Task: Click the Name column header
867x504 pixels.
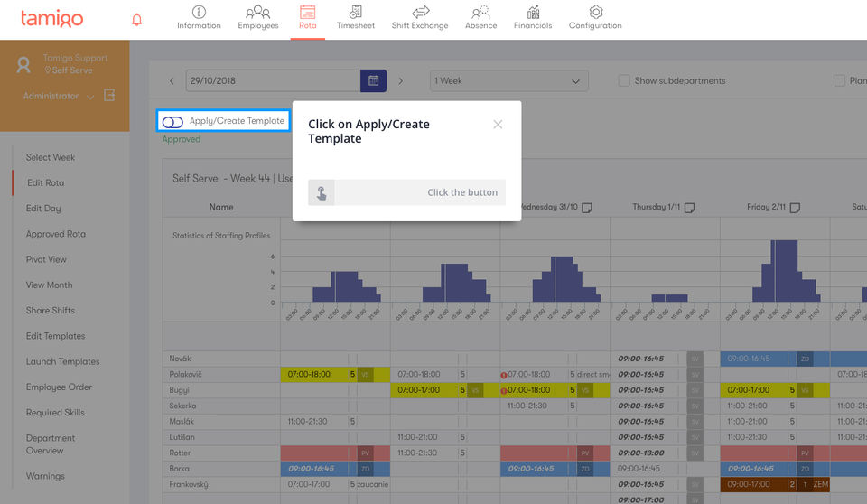Action: (221, 207)
